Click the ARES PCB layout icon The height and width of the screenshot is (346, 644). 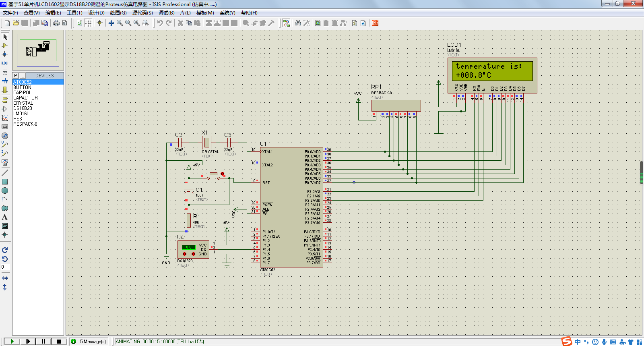375,23
